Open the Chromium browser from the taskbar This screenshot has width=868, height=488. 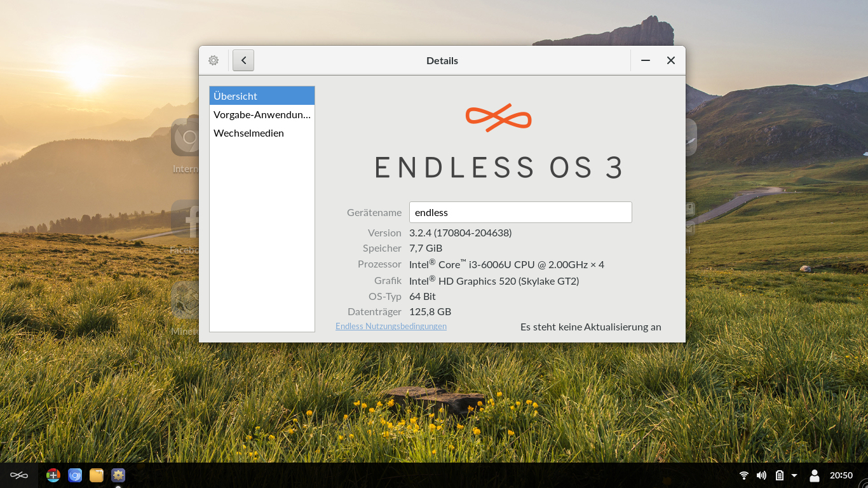(x=75, y=475)
